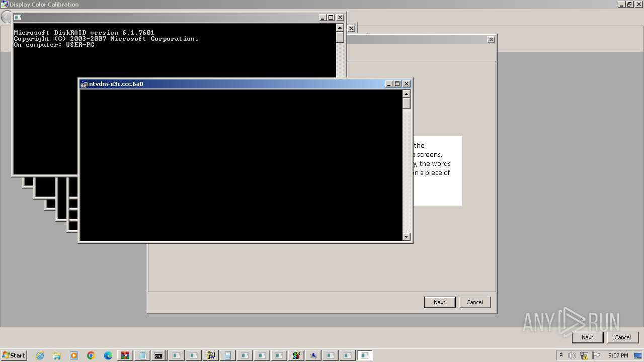Click the outer Next button above the taskbar

click(587, 337)
